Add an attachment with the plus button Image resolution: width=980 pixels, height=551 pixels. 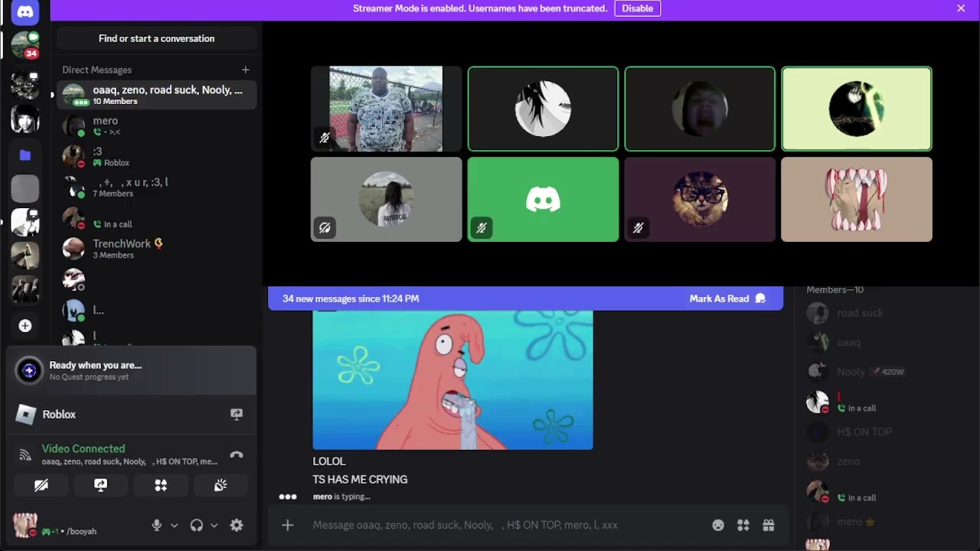coord(288,525)
